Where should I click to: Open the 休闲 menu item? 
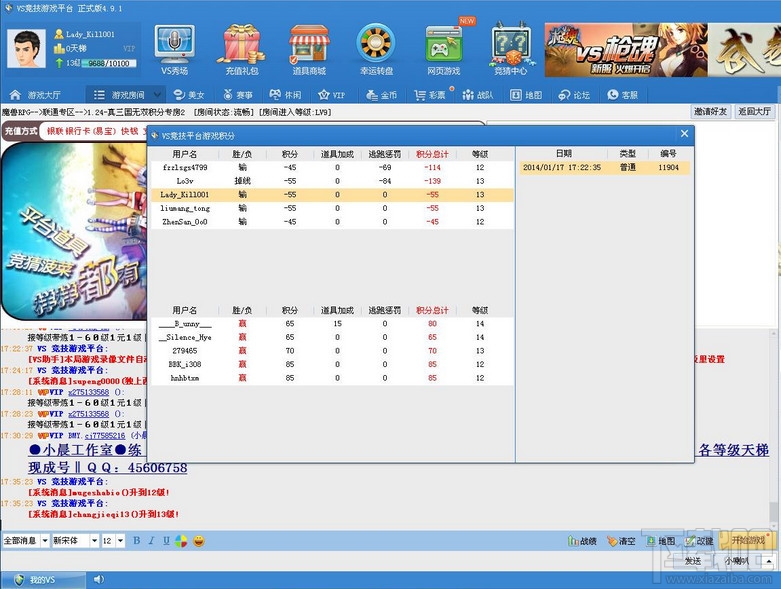285,95
